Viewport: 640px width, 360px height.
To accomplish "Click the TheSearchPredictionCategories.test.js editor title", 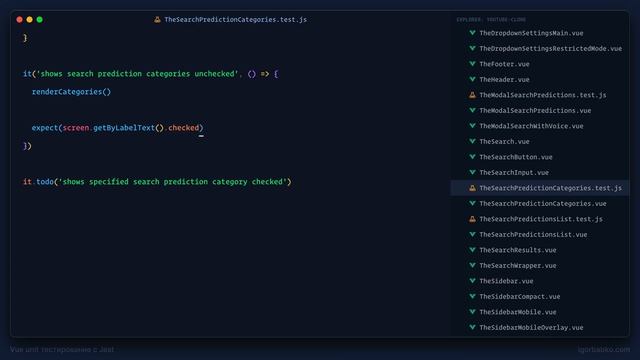I will [236, 20].
